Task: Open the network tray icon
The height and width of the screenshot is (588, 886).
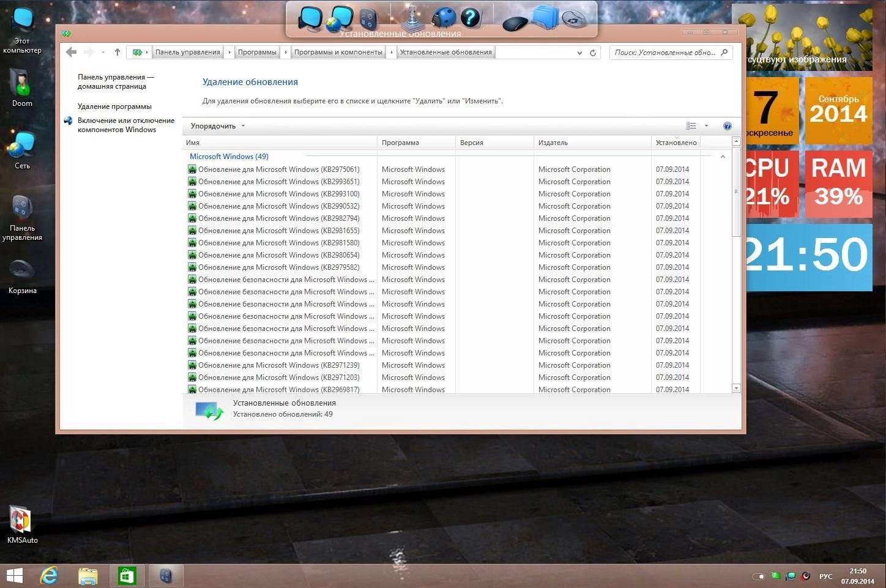Action: (791, 576)
